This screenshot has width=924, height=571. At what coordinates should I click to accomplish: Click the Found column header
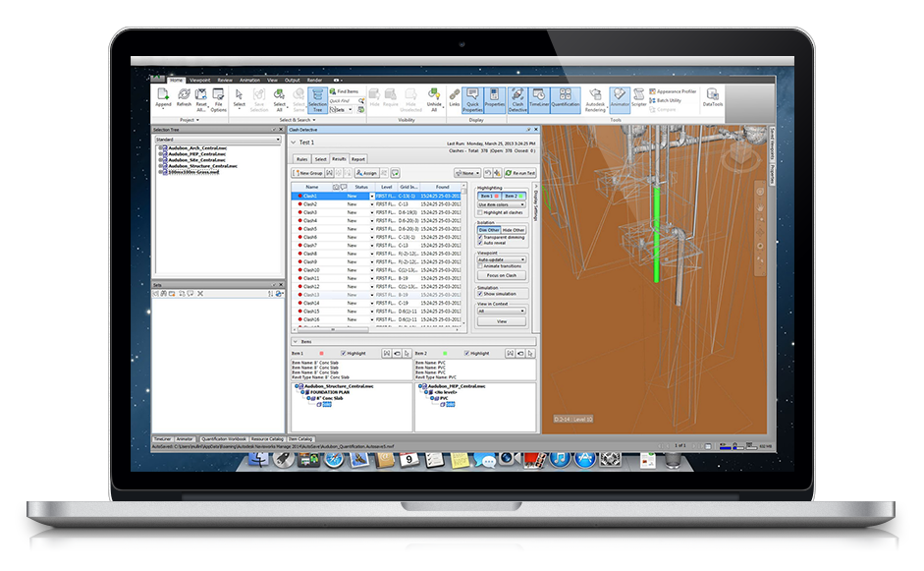(442, 187)
